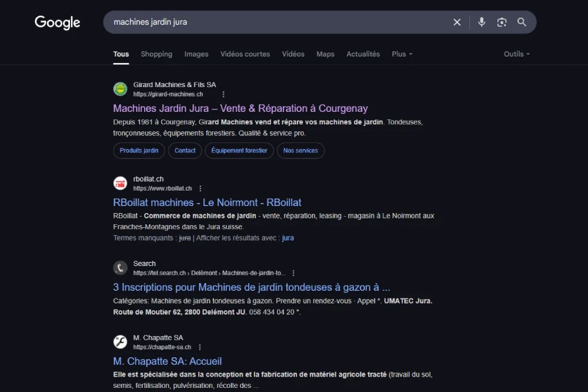The height and width of the screenshot is (392, 588).
Task: Open the three-dot menu beside www.rboillat.ch
Action: point(201,188)
